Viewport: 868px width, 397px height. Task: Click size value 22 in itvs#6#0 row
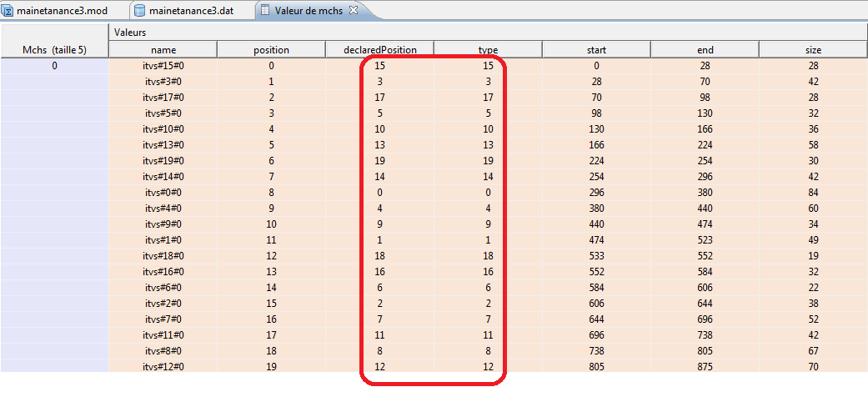813,288
